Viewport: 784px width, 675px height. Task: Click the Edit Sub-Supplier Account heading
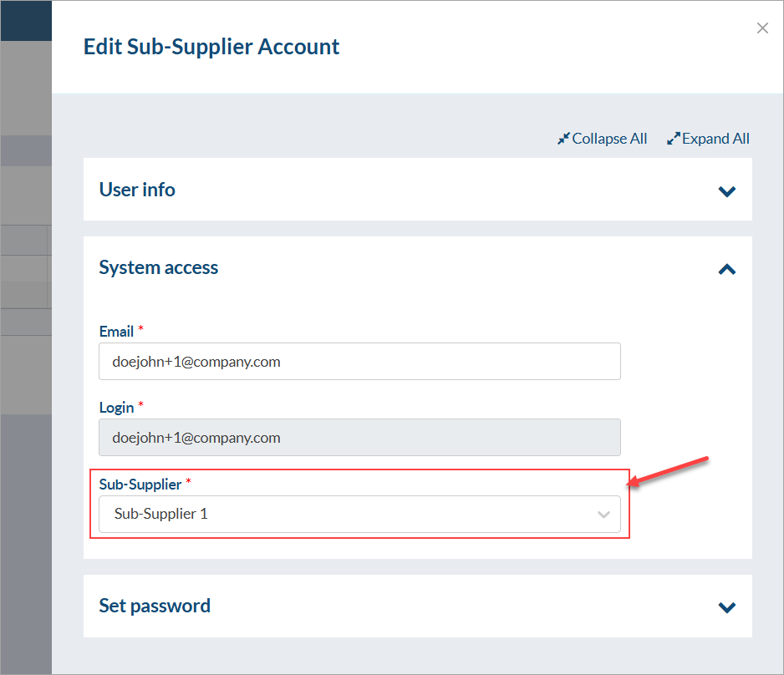click(x=211, y=47)
